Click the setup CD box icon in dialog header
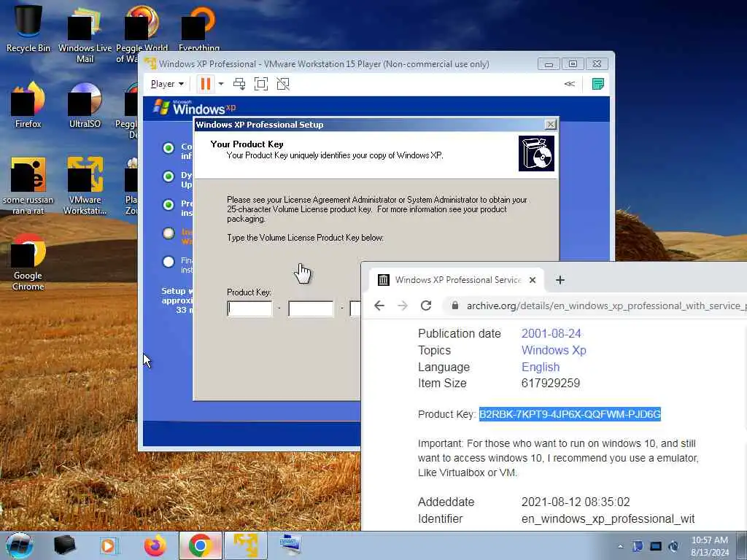Viewport: 747px width, 560px height. pos(536,153)
